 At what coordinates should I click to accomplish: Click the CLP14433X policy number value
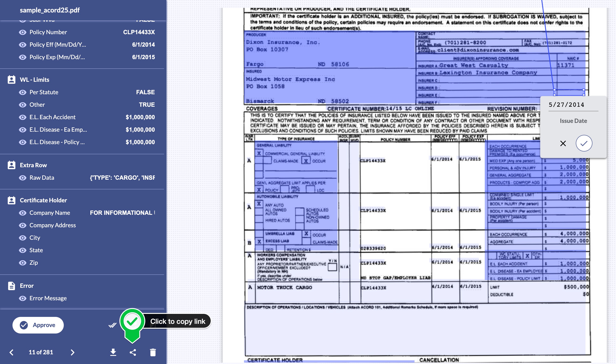tap(139, 32)
